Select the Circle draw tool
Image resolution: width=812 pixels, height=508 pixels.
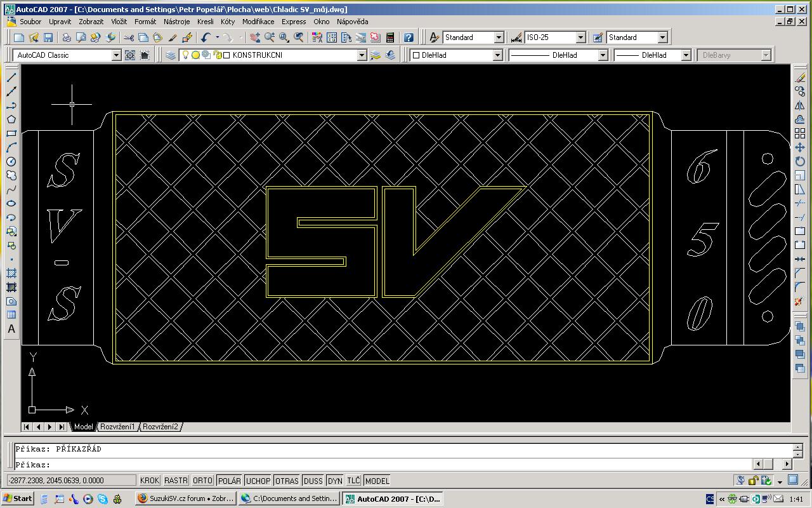coord(11,161)
